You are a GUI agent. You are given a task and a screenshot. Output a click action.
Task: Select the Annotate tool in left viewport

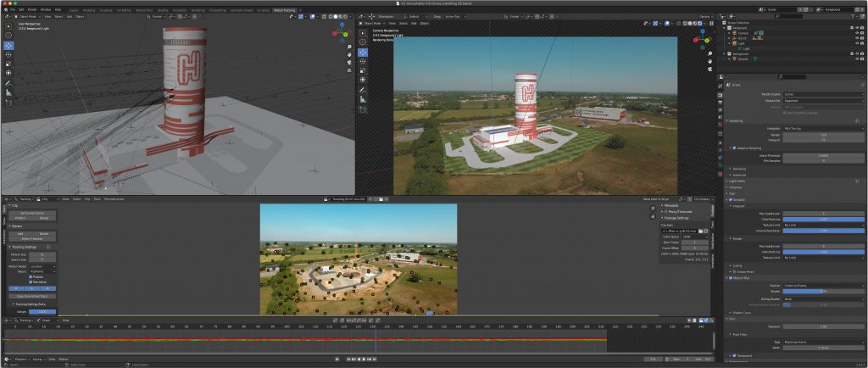[8, 83]
